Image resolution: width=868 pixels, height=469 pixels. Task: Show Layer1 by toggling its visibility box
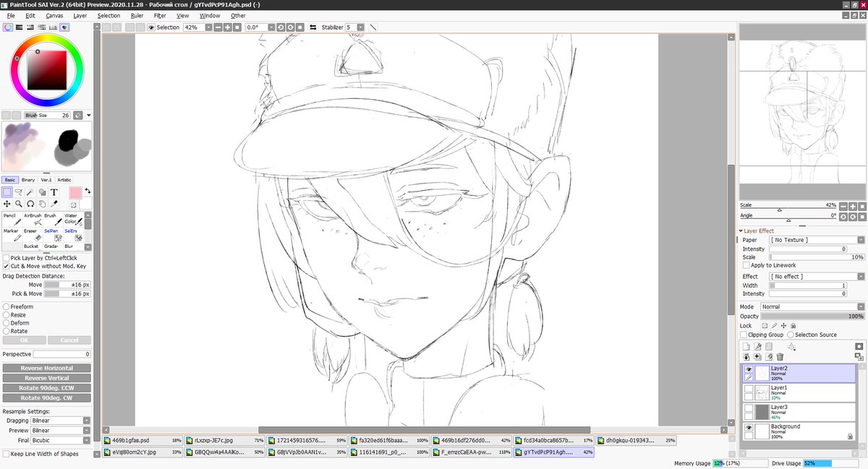(749, 389)
